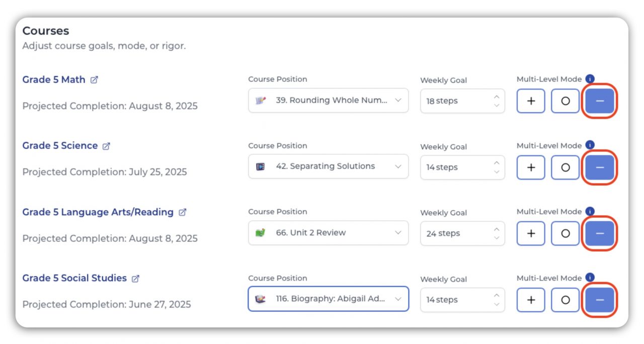Increase Math weekly goal above 18 steps
The image size is (644, 344).
pyautogui.click(x=496, y=97)
